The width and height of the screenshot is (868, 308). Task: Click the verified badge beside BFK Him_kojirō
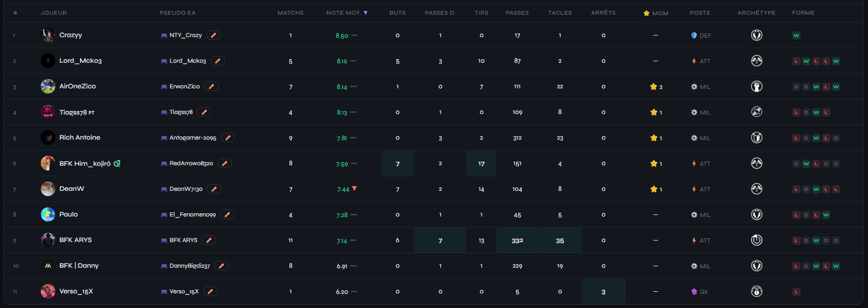(x=117, y=163)
